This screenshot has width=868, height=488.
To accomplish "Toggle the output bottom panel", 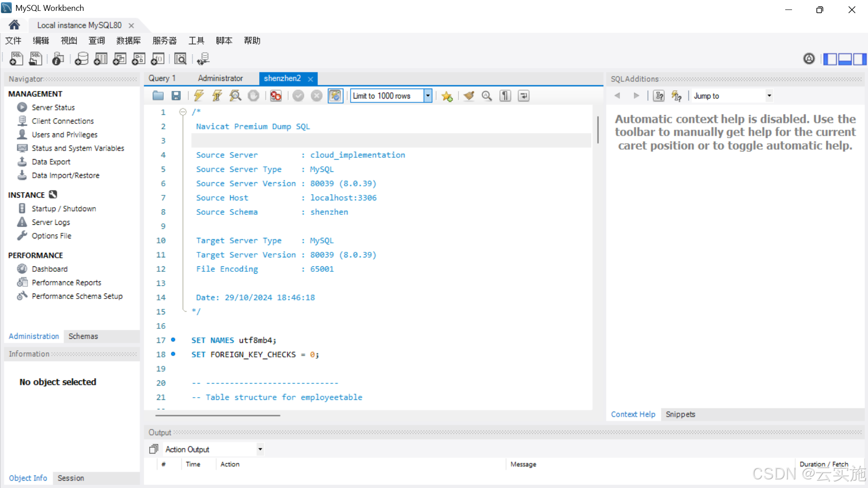I will (x=845, y=59).
